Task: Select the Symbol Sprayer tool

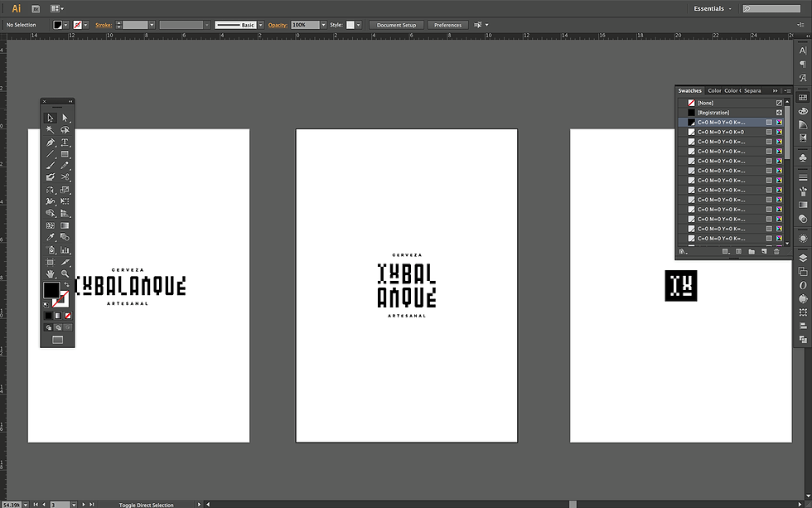Action: (x=51, y=249)
